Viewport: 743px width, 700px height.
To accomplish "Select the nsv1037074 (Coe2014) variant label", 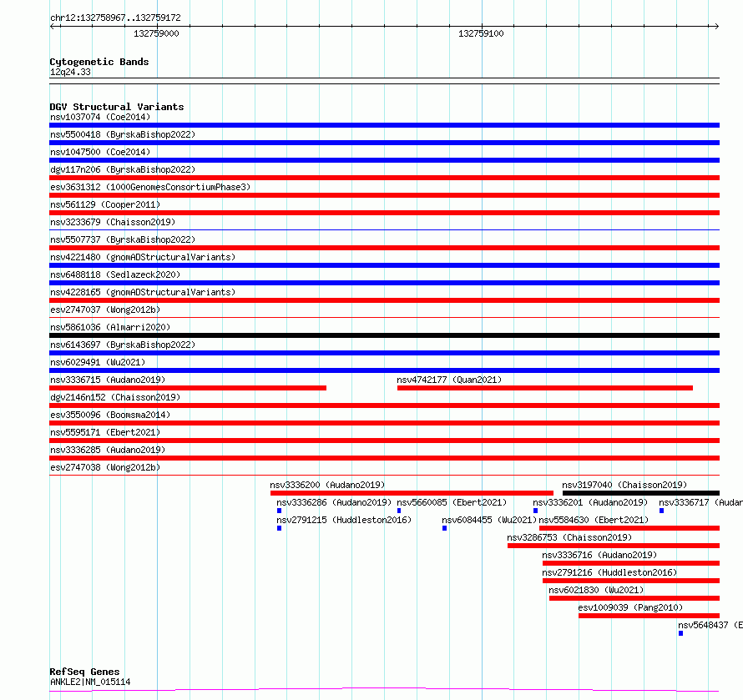I will click(100, 117).
